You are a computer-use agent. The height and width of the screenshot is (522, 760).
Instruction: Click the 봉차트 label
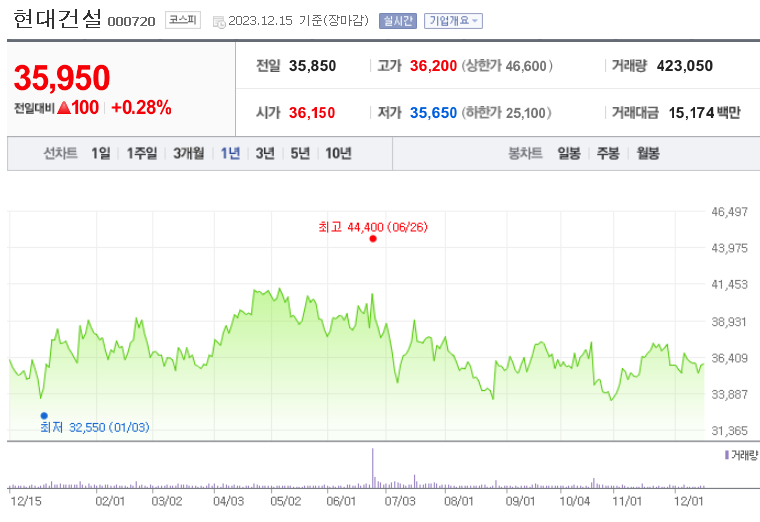click(x=525, y=154)
